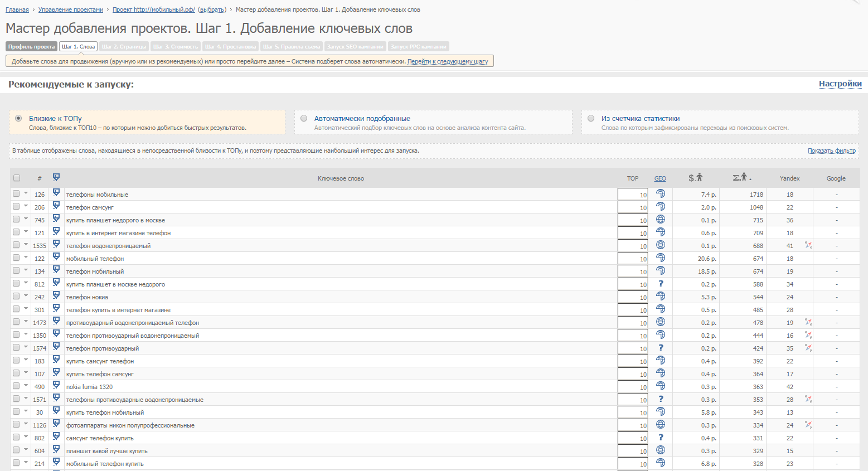Click the "(выбрать)" link in the breadcrumb
The height and width of the screenshot is (471, 868).
212,9
